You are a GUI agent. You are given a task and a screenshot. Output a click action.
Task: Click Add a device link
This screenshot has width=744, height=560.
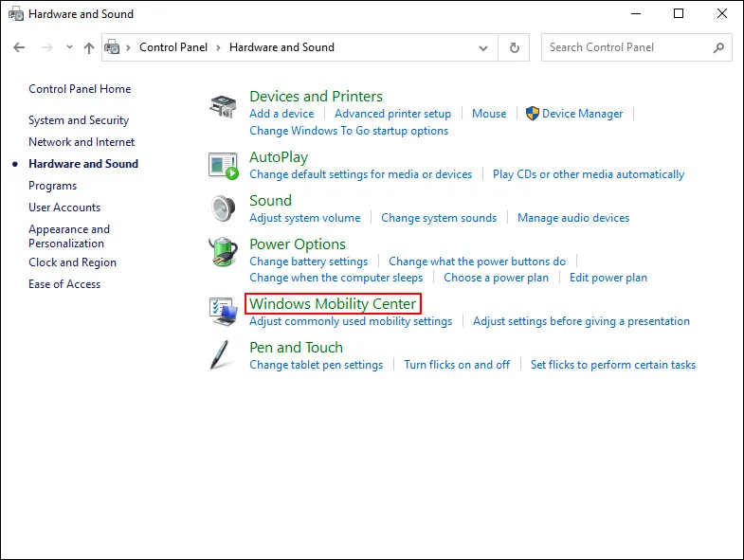(281, 114)
